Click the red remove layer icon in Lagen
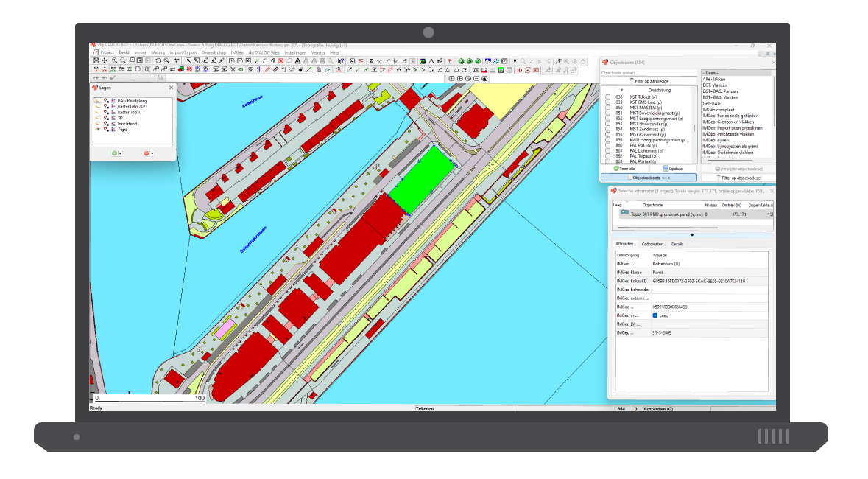868x479 pixels. click(146, 153)
